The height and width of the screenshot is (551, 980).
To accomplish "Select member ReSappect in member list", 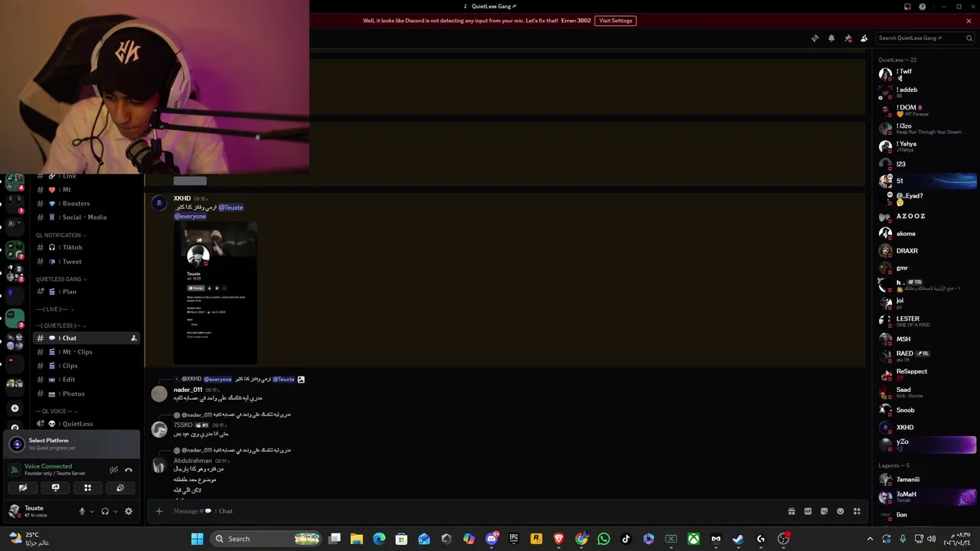I will coord(928,374).
